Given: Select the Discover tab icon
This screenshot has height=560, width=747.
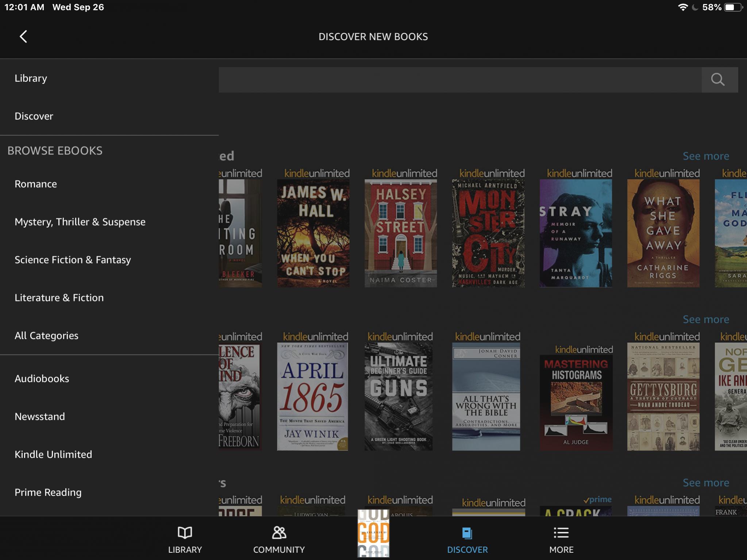Looking at the screenshot, I should [467, 533].
